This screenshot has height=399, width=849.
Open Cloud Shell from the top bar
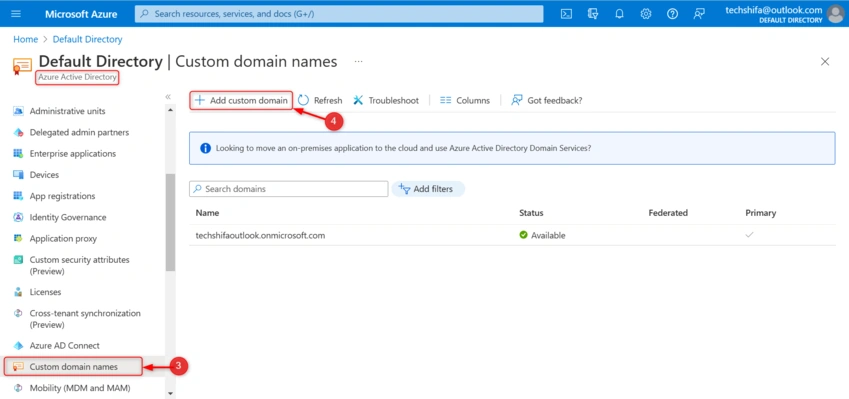566,14
